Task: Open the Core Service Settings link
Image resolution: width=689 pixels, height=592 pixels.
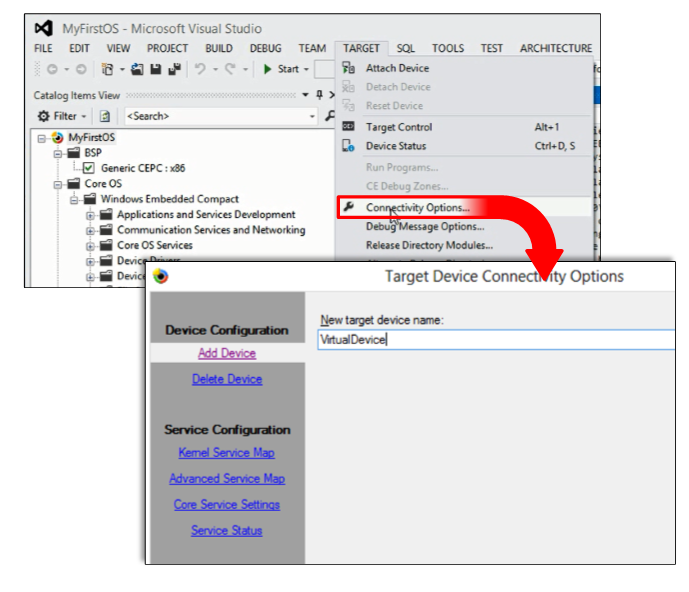Action: [226, 505]
